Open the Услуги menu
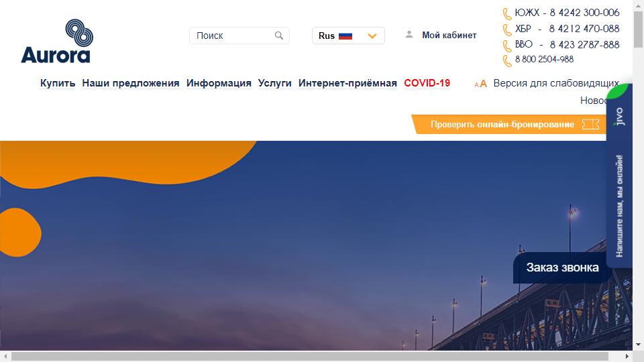 (x=275, y=83)
